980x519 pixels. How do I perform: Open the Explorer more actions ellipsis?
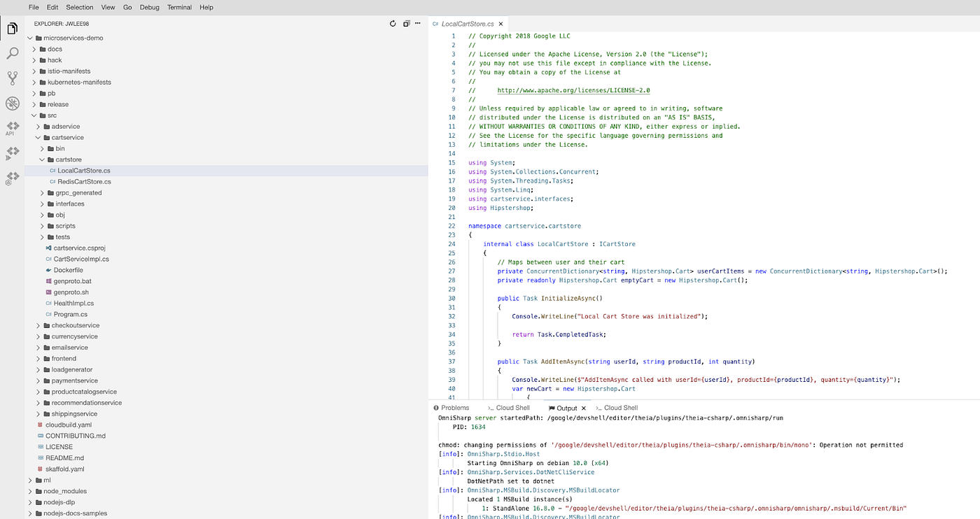pyautogui.click(x=419, y=24)
